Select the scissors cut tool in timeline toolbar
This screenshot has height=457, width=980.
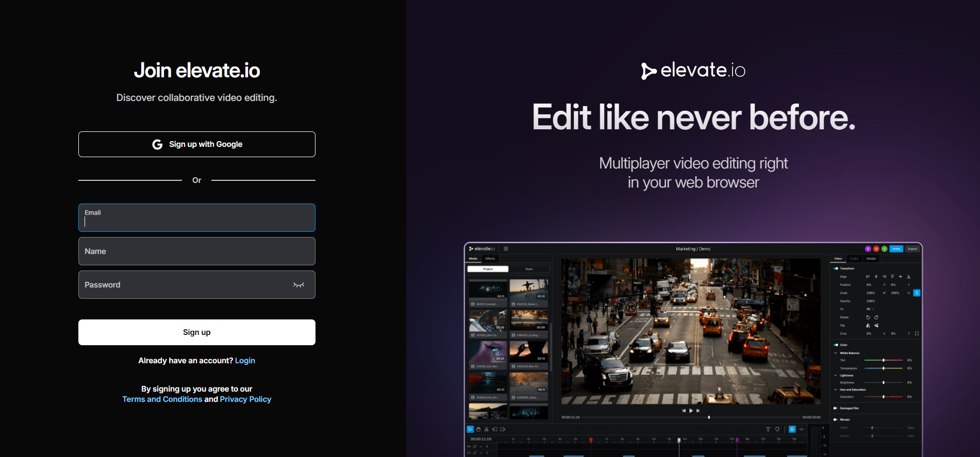point(486,429)
